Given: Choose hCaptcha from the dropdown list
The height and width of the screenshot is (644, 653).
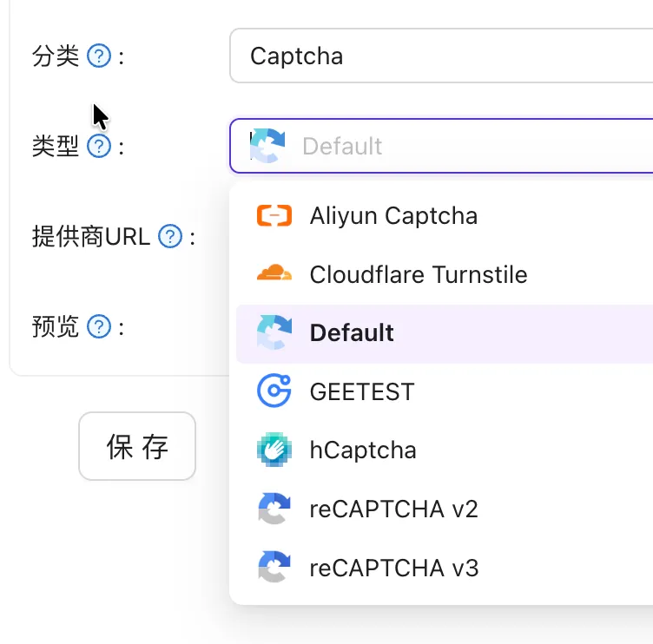Looking at the screenshot, I should [x=363, y=450].
